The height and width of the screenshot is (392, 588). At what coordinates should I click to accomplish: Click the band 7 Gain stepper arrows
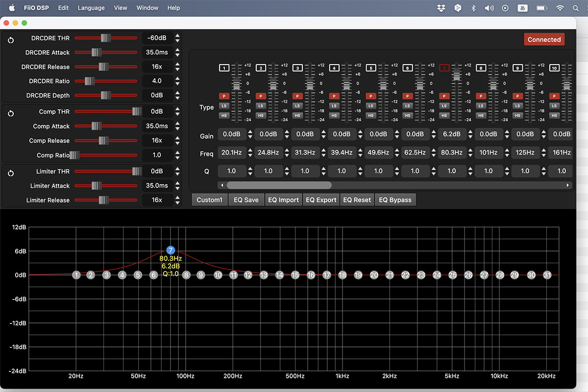[x=471, y=134]
